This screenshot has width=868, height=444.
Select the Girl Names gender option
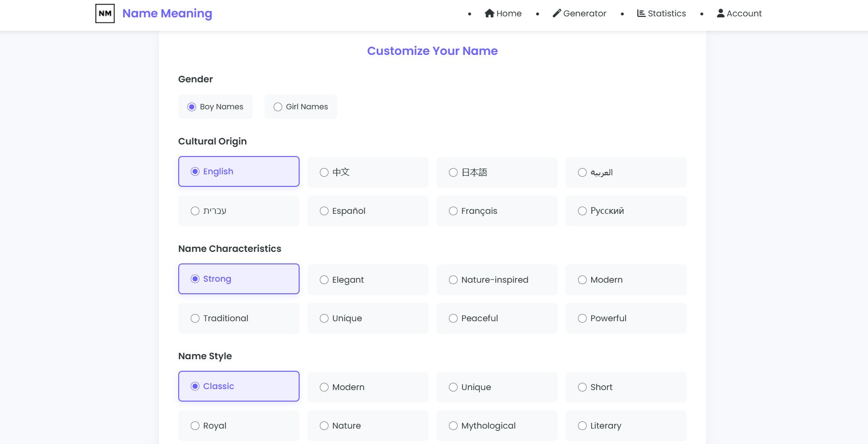tap(301, 107)
